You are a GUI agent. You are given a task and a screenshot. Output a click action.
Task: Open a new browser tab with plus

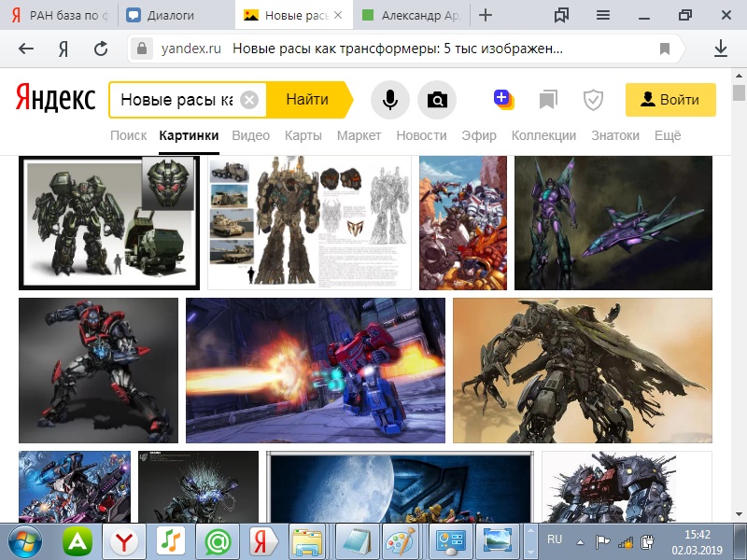[486, 15]
